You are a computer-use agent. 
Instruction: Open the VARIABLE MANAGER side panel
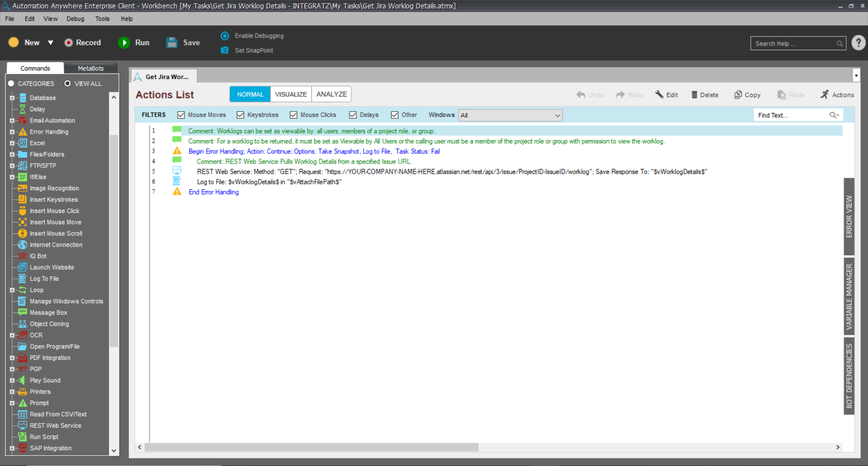(x=849, y=297)
